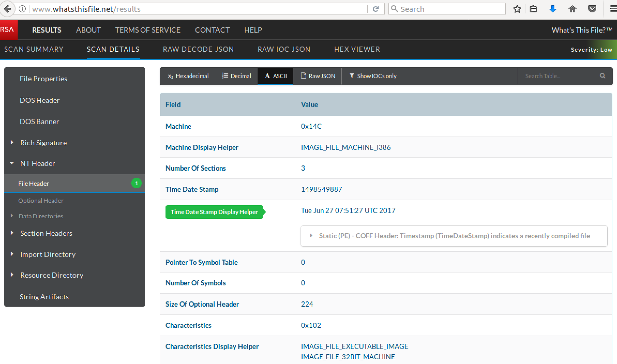Select Optional Header in sidebar
Viewport: 617px width, 364px height.
point(41,201)
